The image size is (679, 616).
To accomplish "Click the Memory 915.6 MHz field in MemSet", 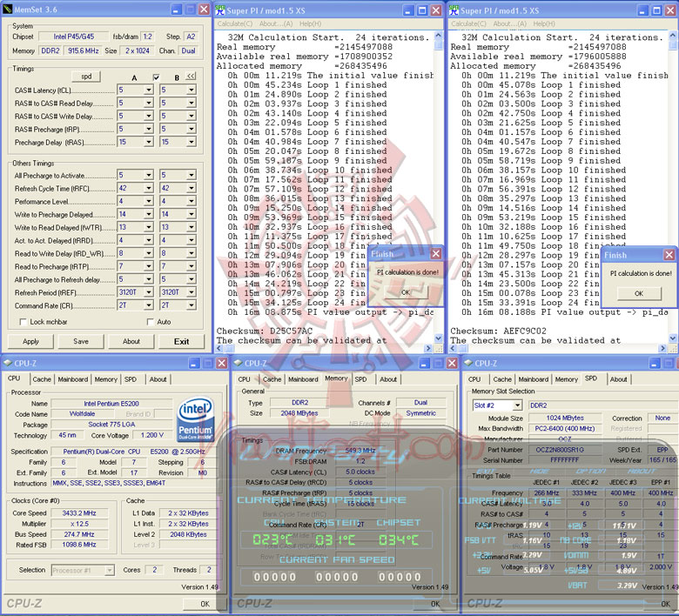I will tap(84, 50).
